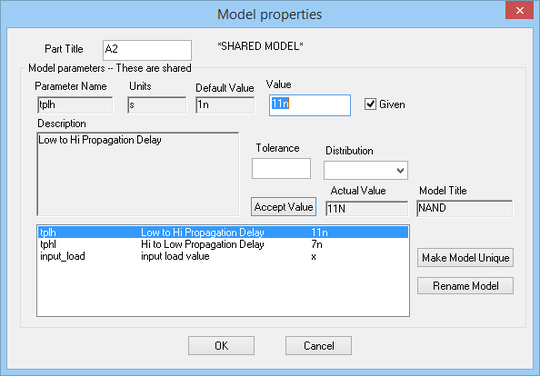
Task: Click the Model Title field
Action: 465,208
